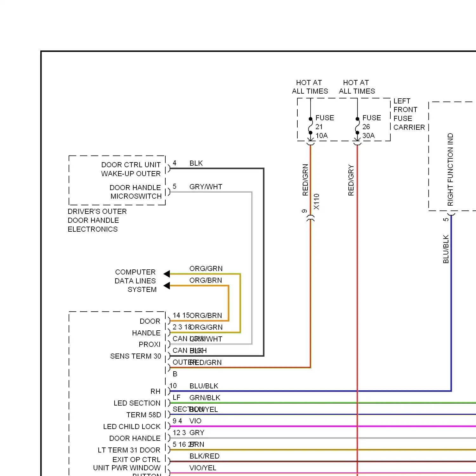Image resolution: width=476 pixels, height=476 pixels.
Task: Select the "DOOR HANDLE MICROSWITCH" label
Action: coord(136,192)
